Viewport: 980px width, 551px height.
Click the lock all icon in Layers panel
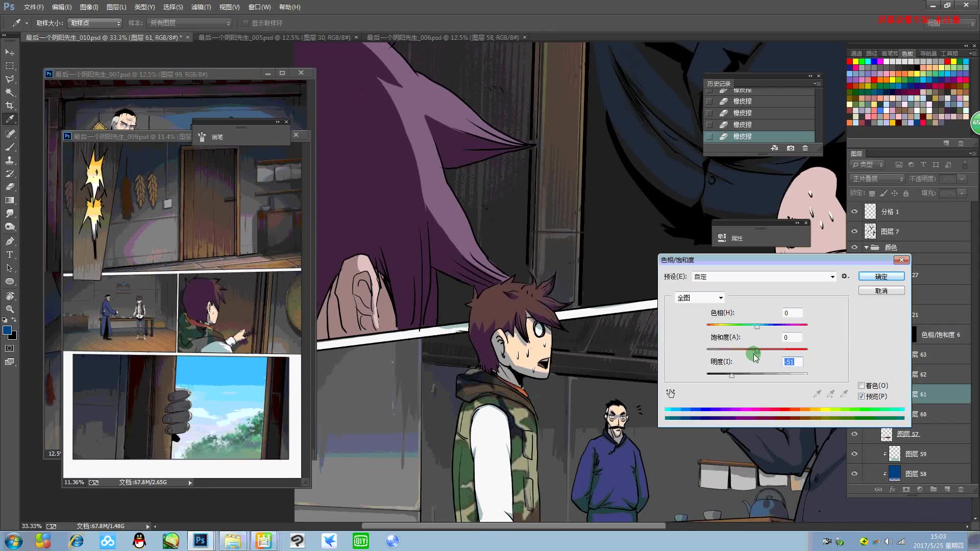point(906,193)
